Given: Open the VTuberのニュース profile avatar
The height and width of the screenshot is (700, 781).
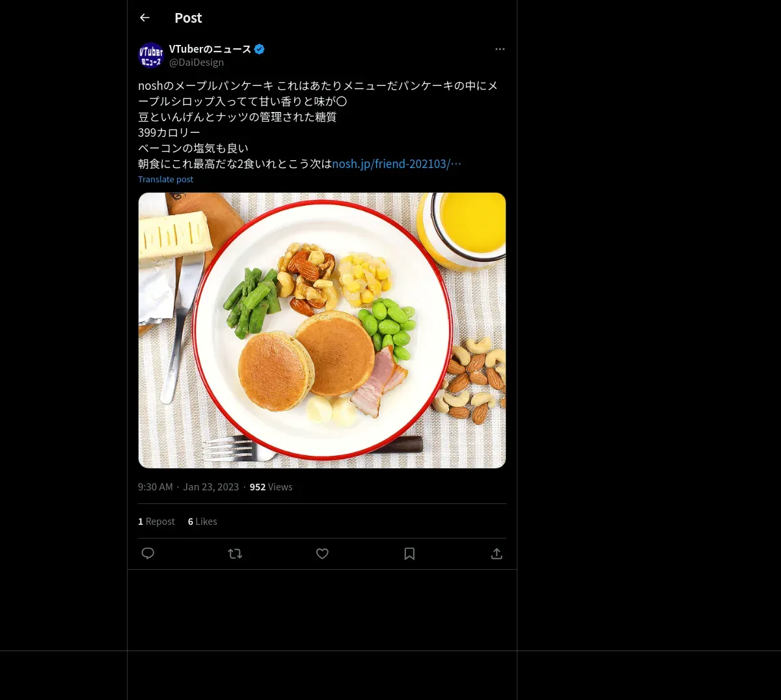Looking at the screenshot, I should tap(151, 55).
